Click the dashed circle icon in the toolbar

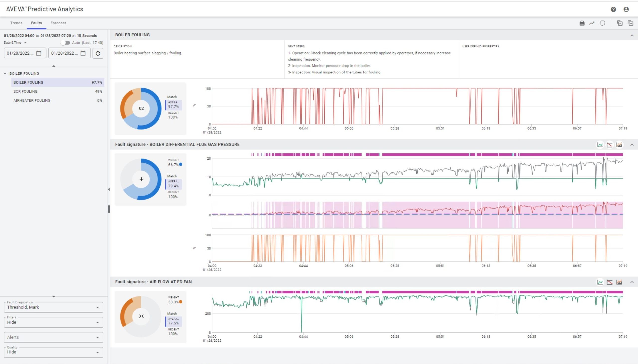[603, 23]
